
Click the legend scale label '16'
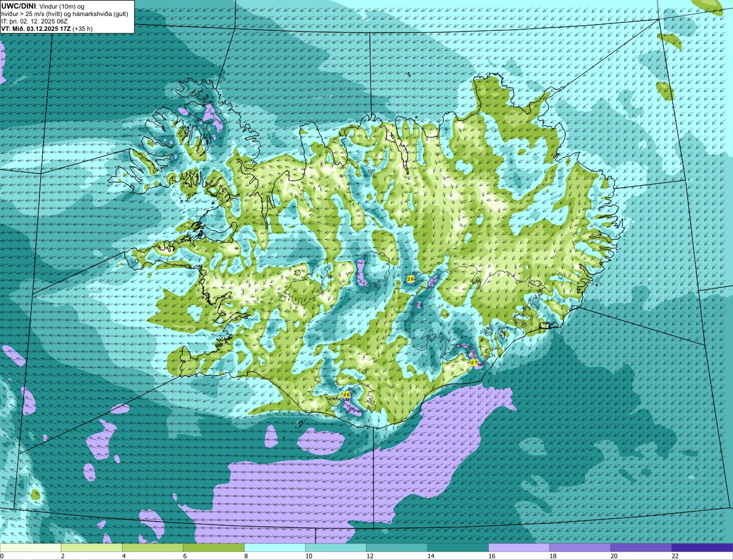[x=492, y=556]
